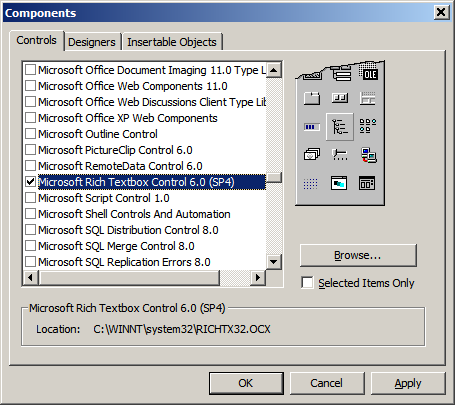Select the TreeView control icon
The image size is (455, 405).
[x=340, y=127]
